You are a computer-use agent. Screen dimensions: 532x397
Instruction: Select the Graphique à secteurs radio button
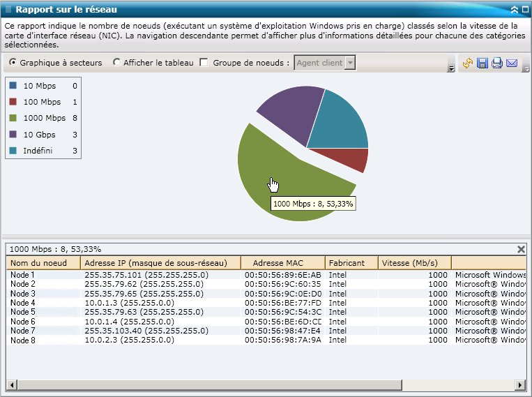click(x=13, y=63)
